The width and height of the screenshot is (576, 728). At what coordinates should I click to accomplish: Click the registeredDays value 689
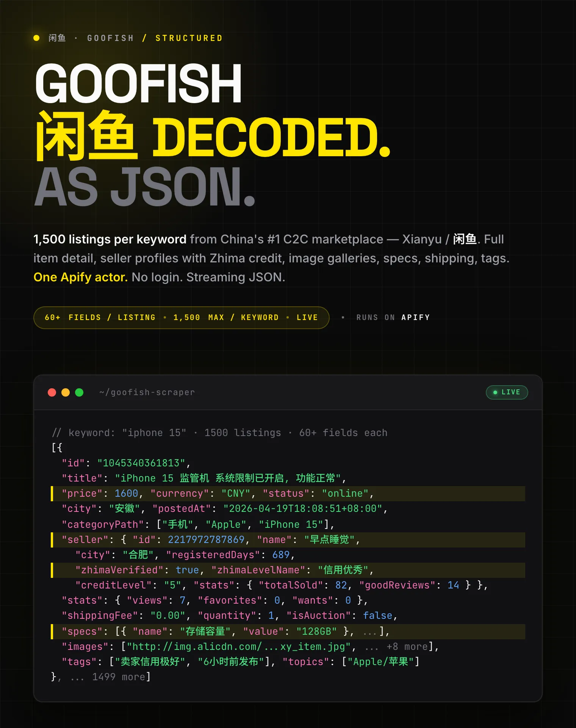coord(281,555)
